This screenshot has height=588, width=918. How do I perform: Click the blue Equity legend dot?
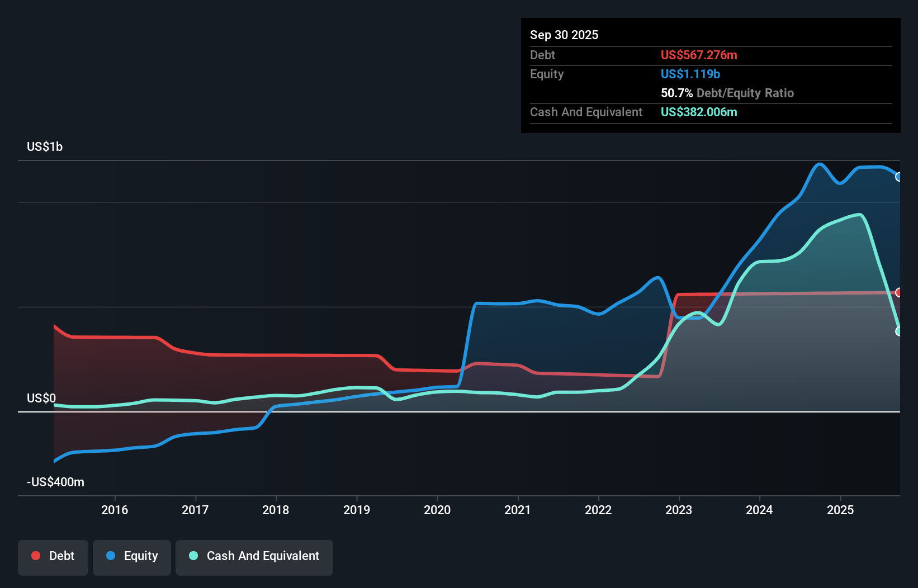click(111, 556)
